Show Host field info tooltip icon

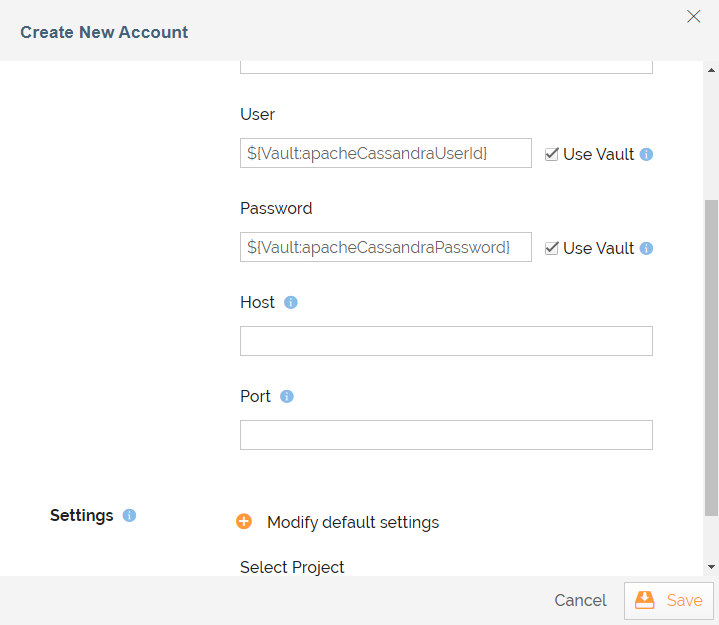tap(291, 303)
